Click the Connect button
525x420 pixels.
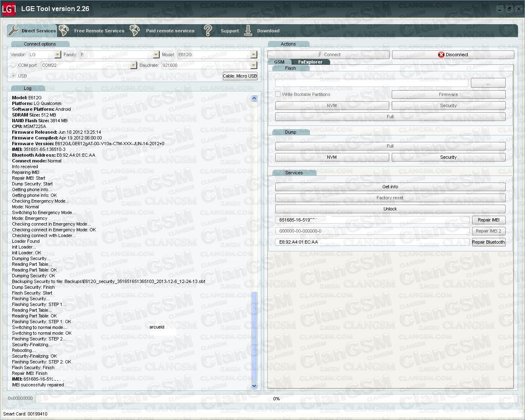pos(329,55)
